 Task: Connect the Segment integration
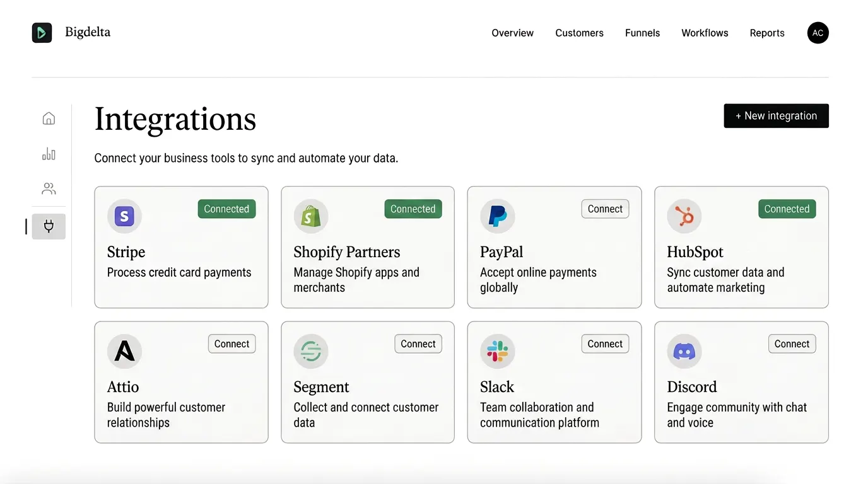[418, 344]
